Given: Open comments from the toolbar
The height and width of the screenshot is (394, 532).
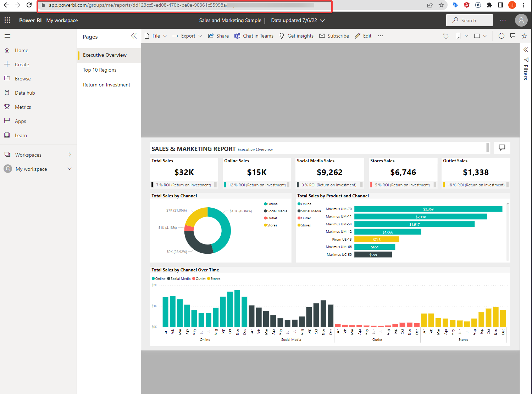Looking at the screenshot, I should [x=513, y=36].
